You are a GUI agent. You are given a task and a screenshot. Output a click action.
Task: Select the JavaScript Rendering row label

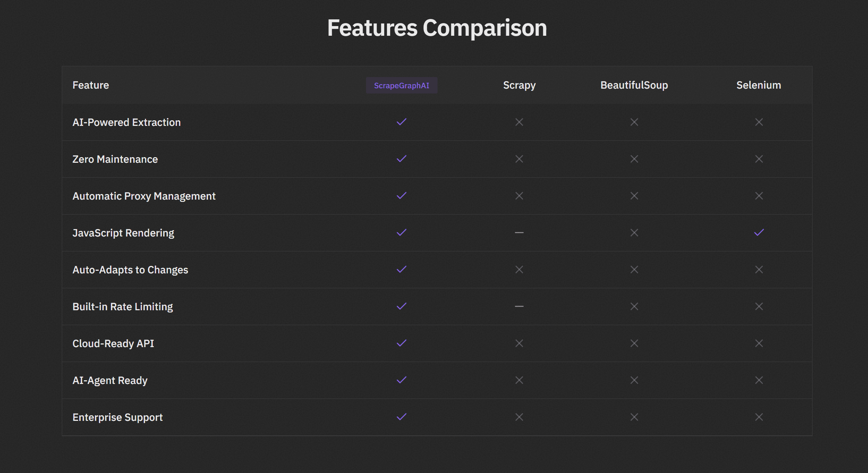coord(123,233)
